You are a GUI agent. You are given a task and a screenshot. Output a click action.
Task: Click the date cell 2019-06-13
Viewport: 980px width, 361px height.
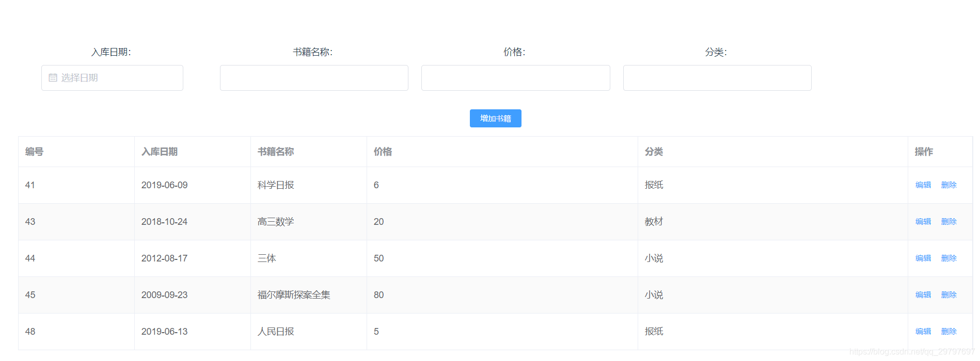click(x=193, y=332)
